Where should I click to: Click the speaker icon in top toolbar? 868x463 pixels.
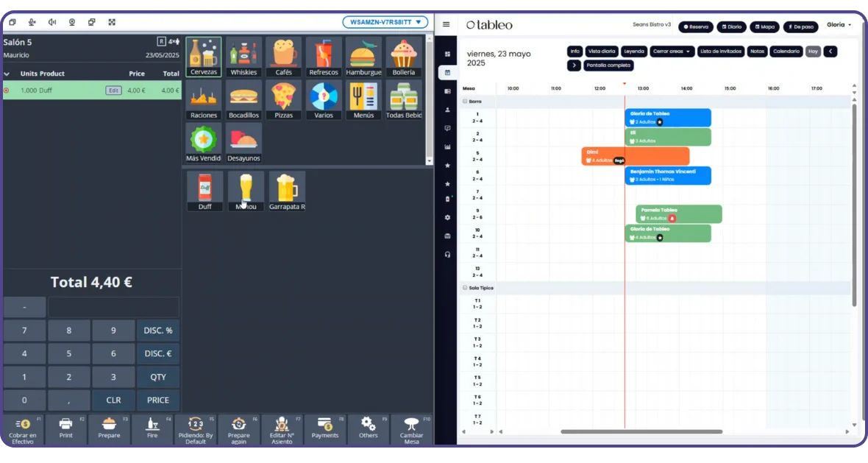click(x=52, y=22)
